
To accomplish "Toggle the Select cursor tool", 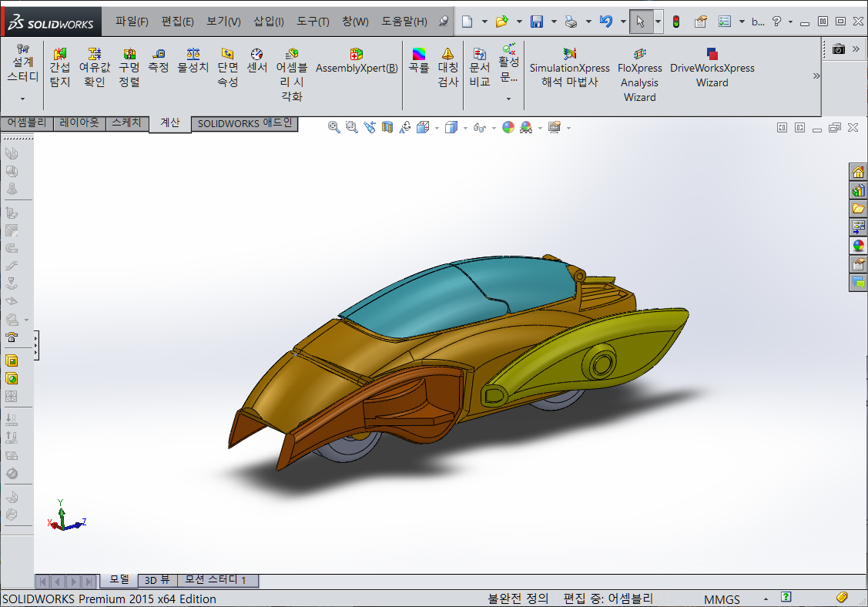I will click(x=641, y=22).
